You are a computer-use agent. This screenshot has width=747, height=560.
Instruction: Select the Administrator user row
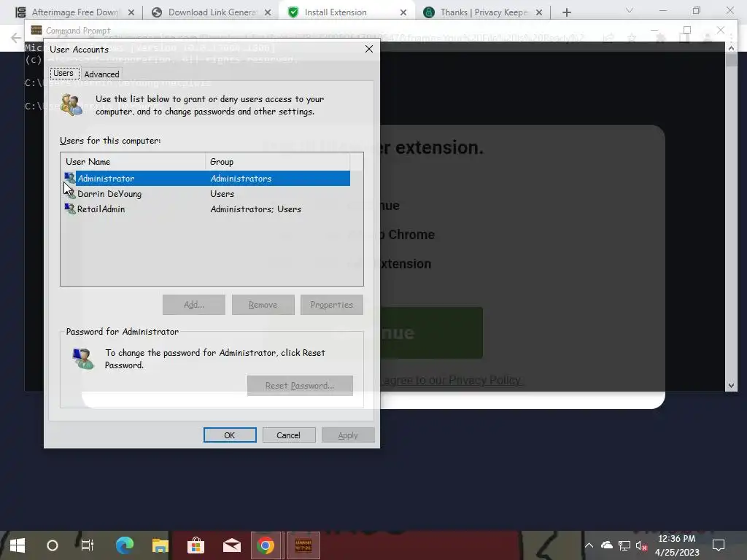click(x=207, y=179)
